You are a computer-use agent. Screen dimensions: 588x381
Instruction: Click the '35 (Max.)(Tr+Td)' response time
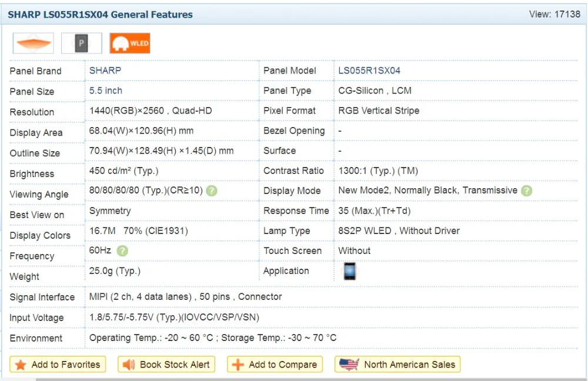[x=374, y=210]
